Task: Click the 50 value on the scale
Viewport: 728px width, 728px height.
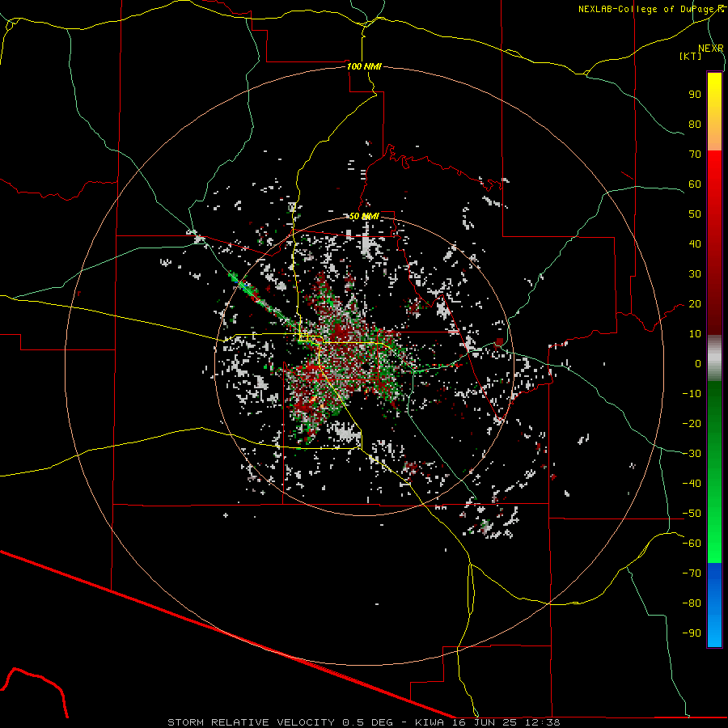Action: [695, 214]
